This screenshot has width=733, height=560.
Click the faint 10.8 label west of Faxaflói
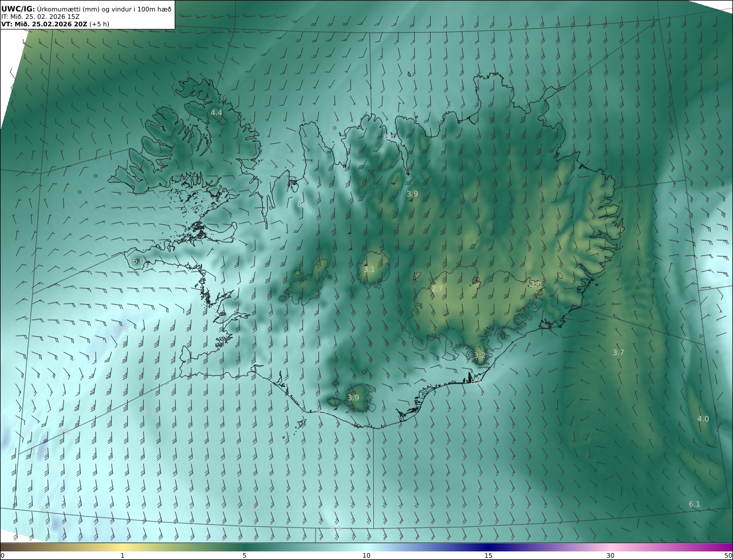click(121, 329)
